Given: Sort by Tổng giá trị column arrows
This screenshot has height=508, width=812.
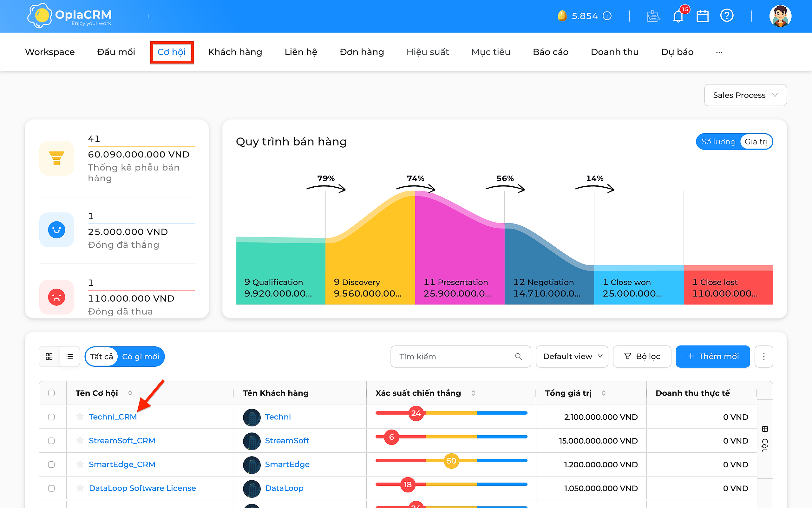Looking at the screenshot, I should pyautogui.click(x=604, y=393).
